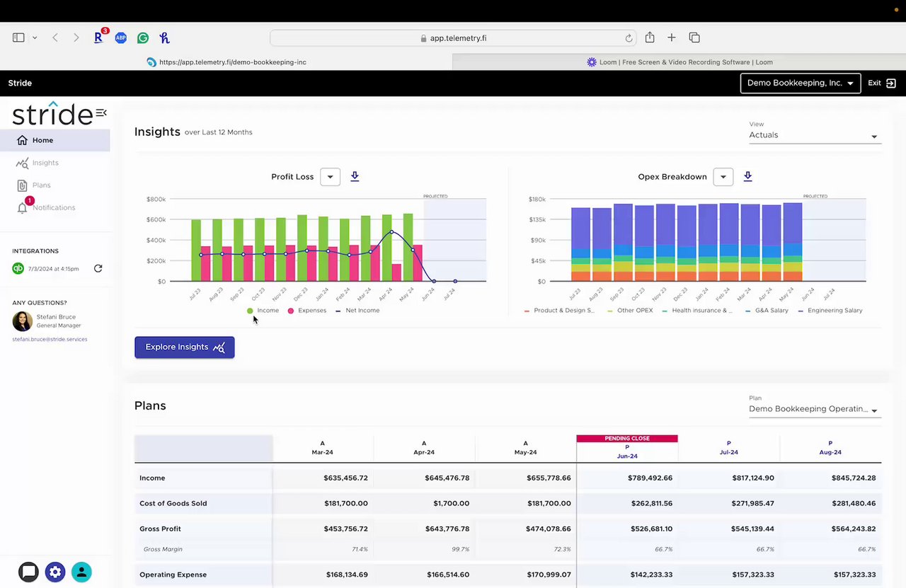The image size is (906, 588).
Task: Open the user profile icon
Action: (81, 572)
